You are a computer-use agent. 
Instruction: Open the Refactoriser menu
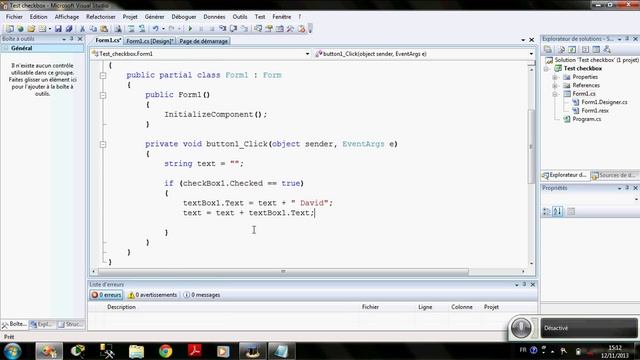[101, 17]
